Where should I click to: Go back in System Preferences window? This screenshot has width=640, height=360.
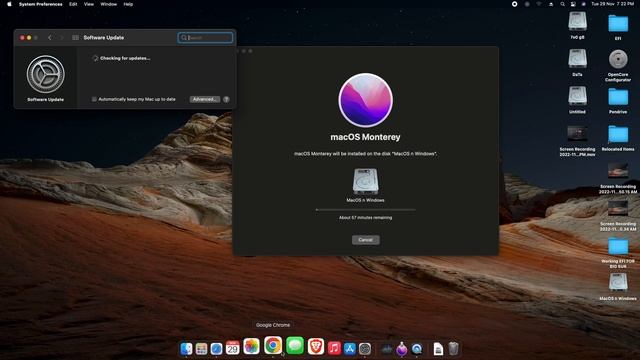50,38
